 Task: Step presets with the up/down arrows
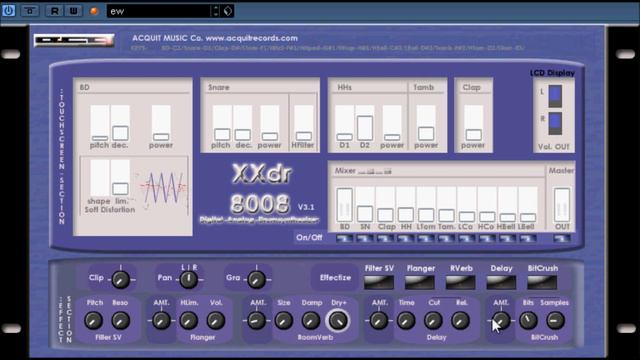(x=216, y=11)
